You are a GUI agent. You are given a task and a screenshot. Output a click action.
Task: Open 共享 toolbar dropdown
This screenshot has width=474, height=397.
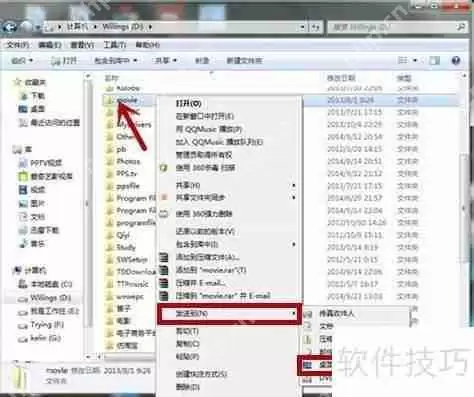[x=165, y=61]
